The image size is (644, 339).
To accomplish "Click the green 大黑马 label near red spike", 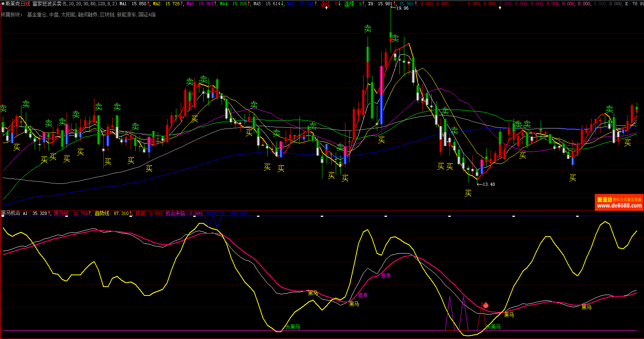I will pos(493,327).
